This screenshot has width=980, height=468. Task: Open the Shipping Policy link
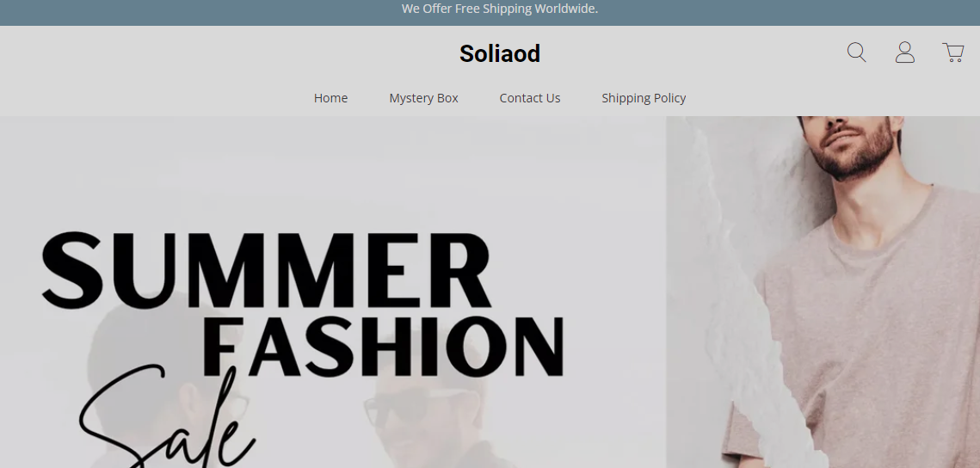(644, 98)
